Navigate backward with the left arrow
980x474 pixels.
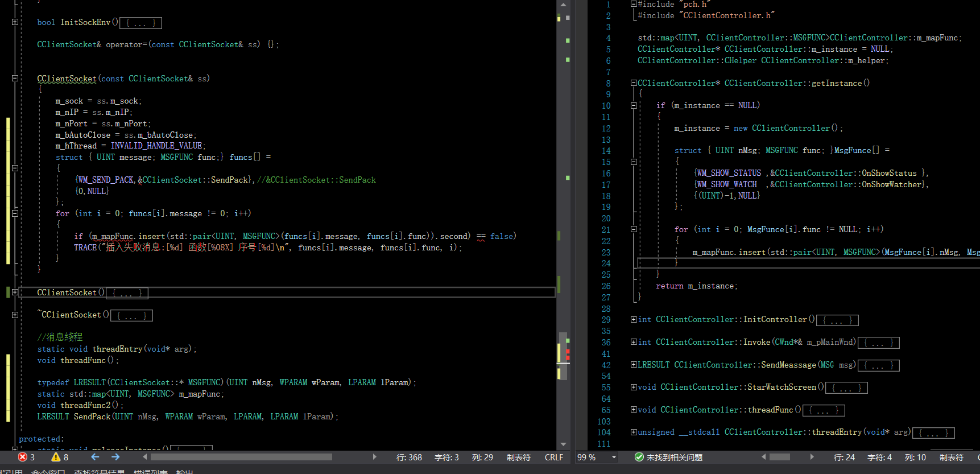click(x=95, y=457)
